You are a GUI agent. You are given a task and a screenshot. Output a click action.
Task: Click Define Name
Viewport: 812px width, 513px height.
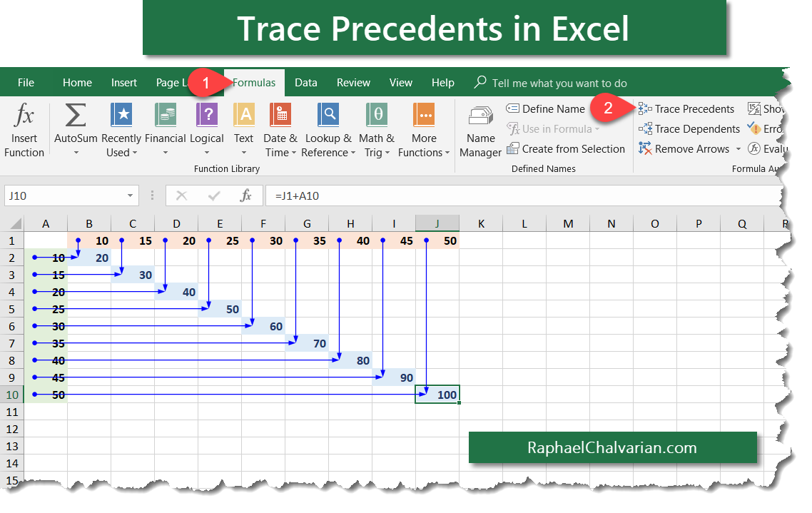[x=545, y=108]
